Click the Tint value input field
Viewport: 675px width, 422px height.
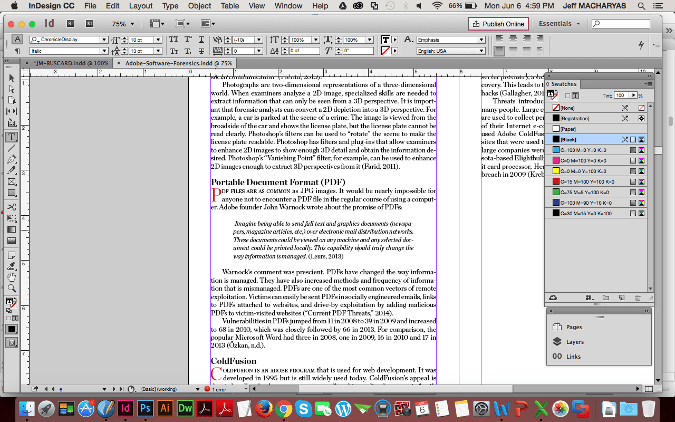click(620, 95)
